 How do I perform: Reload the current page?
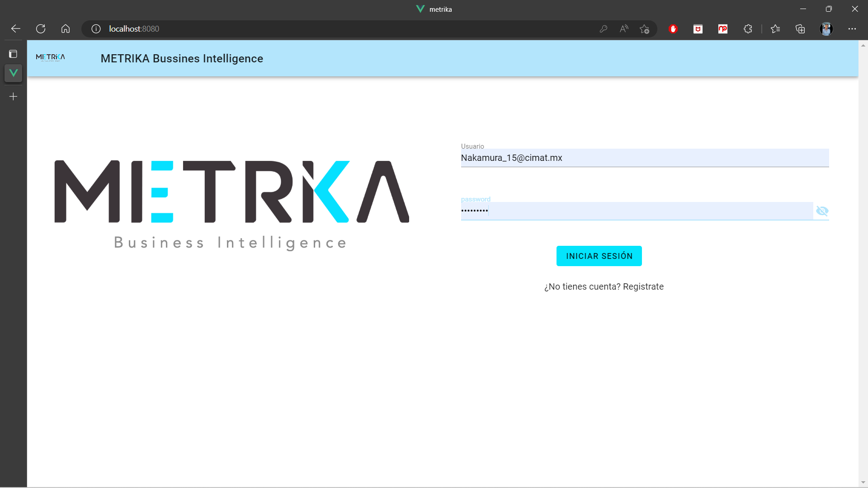click(40, 28)
